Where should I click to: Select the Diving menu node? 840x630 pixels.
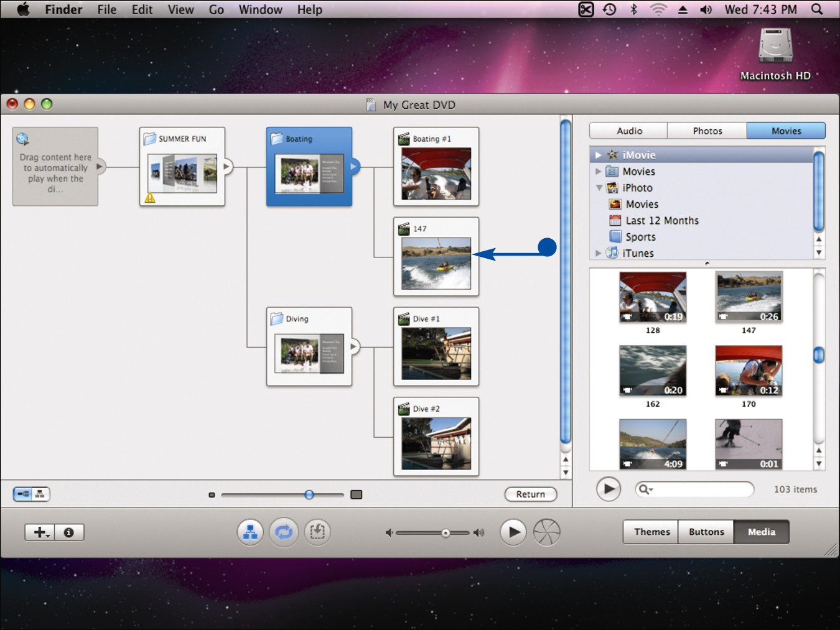pyautogui.click(x=309, y=346)
